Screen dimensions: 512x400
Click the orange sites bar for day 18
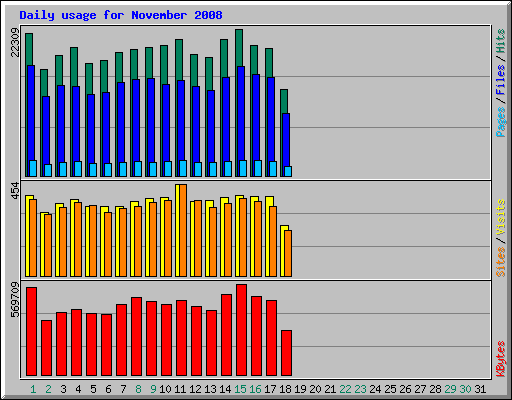click(288, 253)
